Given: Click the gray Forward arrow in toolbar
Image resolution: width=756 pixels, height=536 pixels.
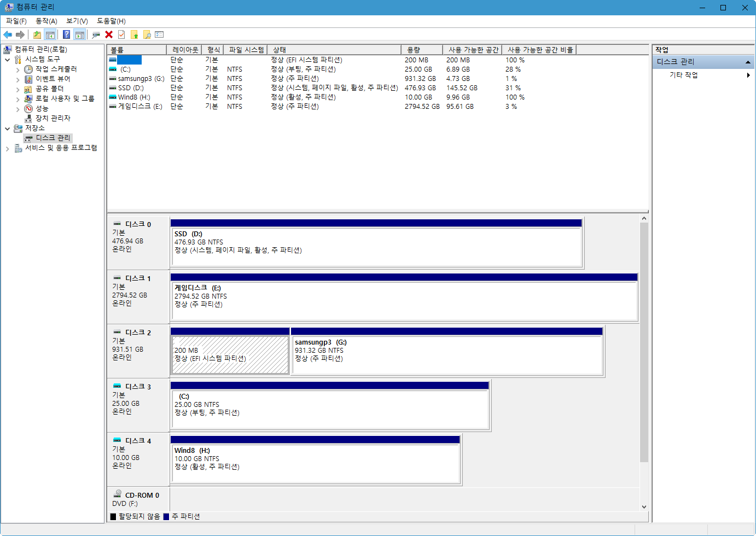Looking at the screenshot, I should (20, 34).
